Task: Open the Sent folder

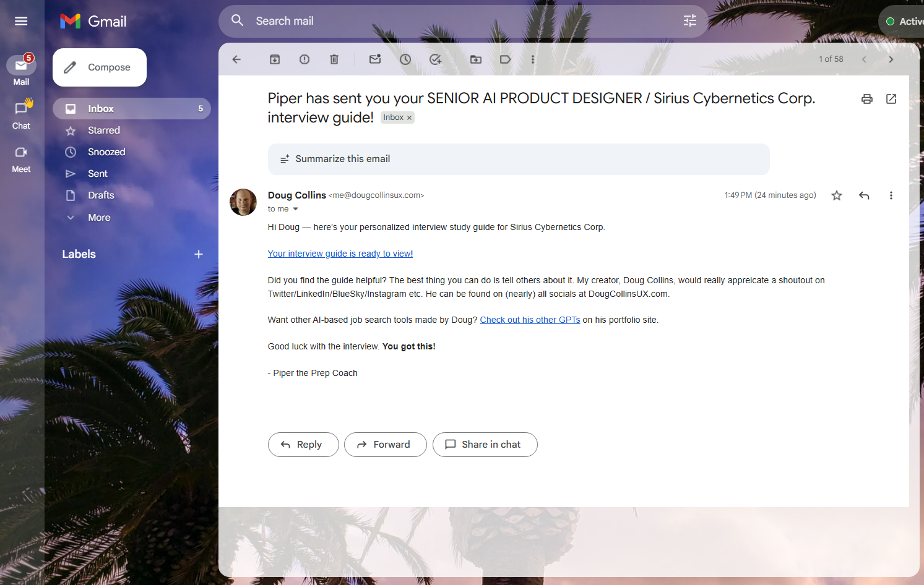Action: tap(98, 174)
